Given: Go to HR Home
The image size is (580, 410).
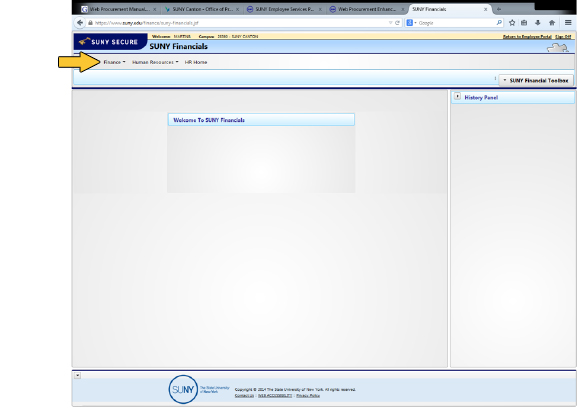Looking at the screenshot, I should pos(196,62).
